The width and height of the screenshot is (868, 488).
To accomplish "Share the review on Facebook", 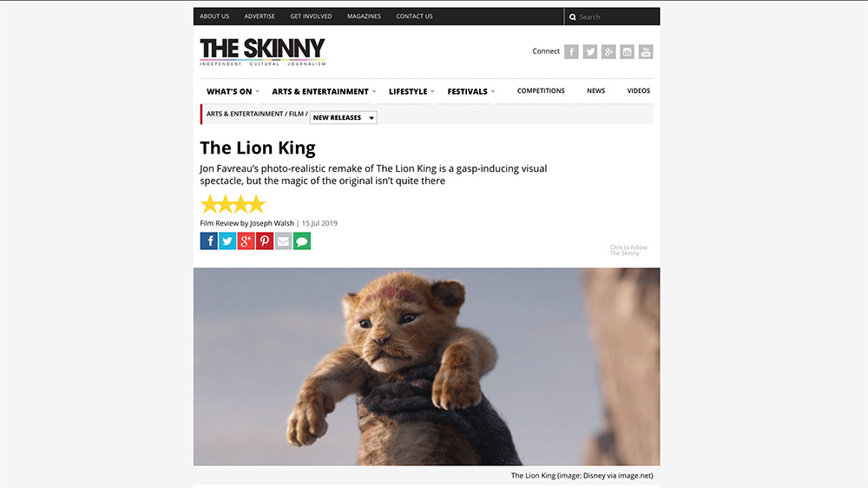I will pos(208,241).
